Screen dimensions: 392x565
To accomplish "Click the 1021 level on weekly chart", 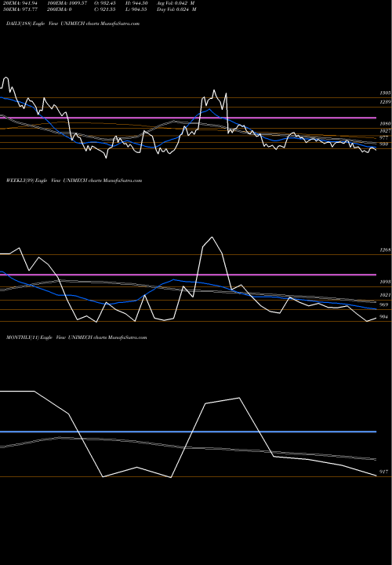I will tap(385, 295).
